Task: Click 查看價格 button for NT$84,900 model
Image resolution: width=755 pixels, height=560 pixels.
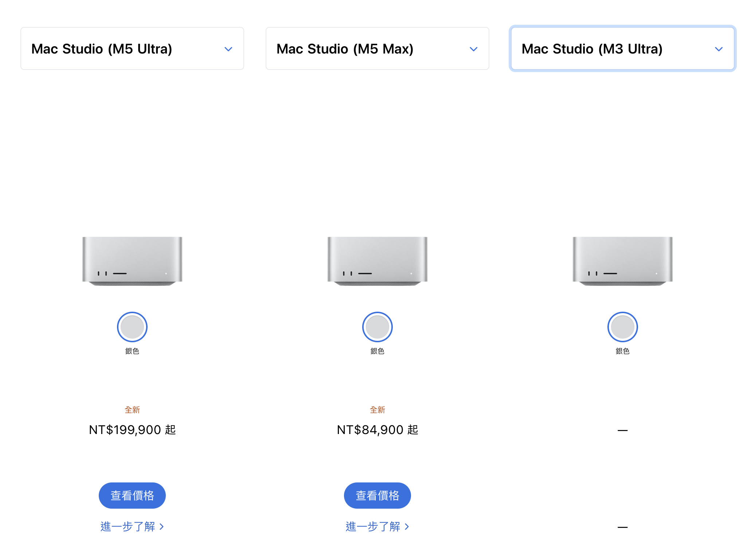Action: (x=377, y=496)
